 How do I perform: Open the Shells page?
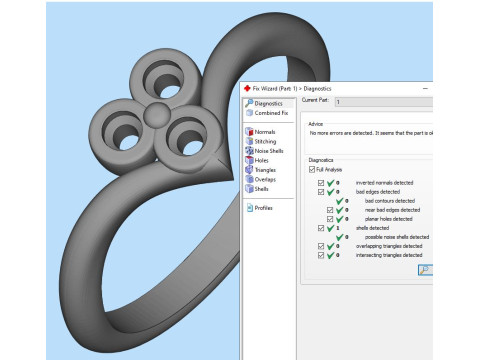(x=261, y=189)
